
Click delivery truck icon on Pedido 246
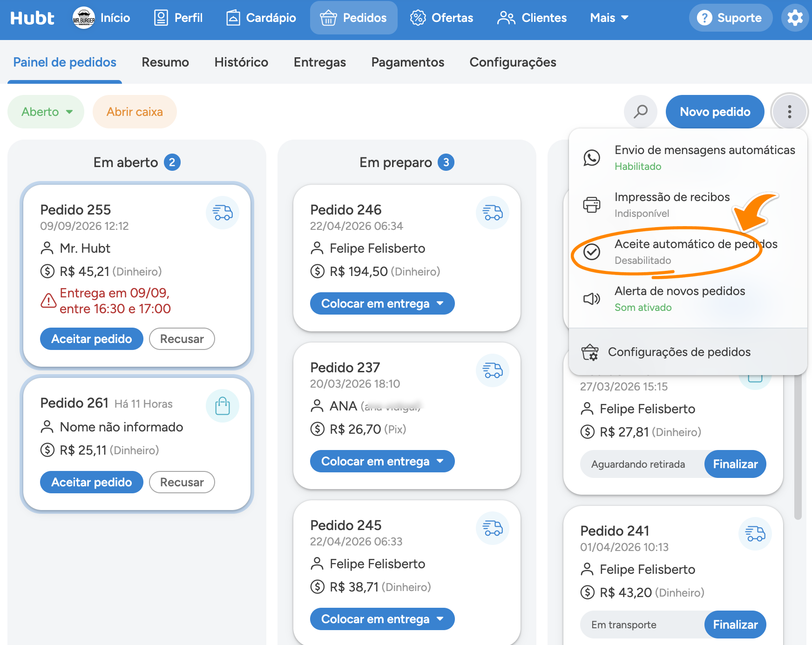[493, 213]
